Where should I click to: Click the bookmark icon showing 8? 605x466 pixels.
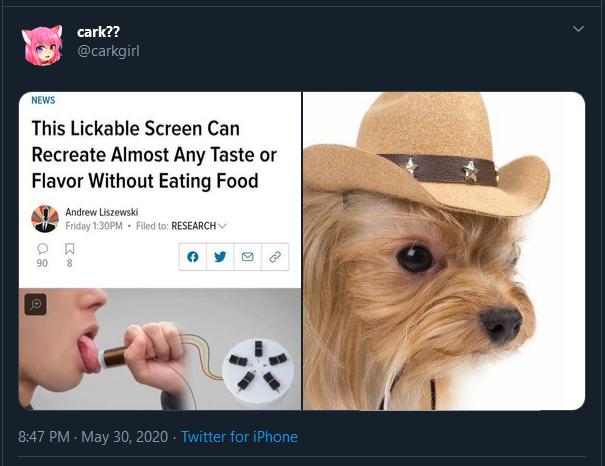tap(69, 248)
